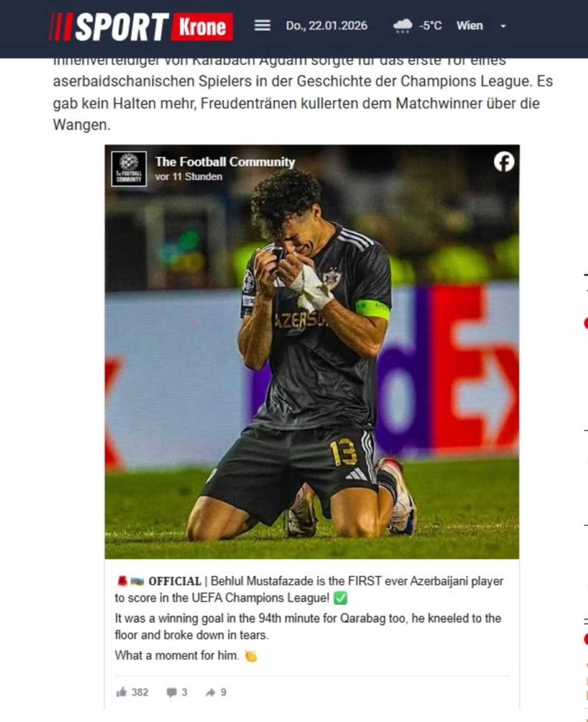Click the -5°C temperature display

coord(430,26)
